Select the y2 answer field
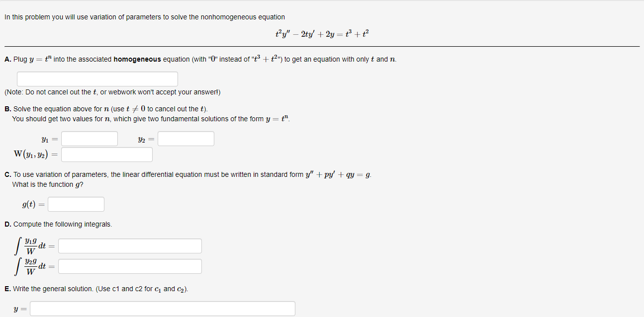The image size is (644, 317). (185, 138)
